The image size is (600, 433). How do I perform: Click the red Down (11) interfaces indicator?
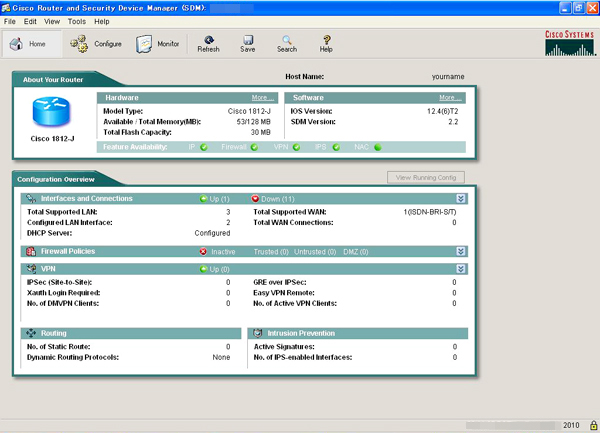[x=273, y=199]
